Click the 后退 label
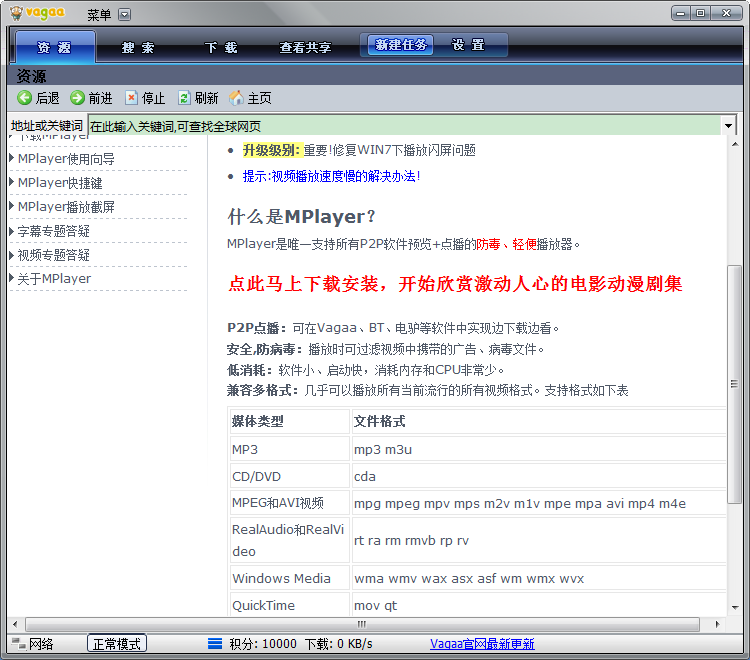The width and height of the screenshot is (750, 660). click(x=47, y=98)
